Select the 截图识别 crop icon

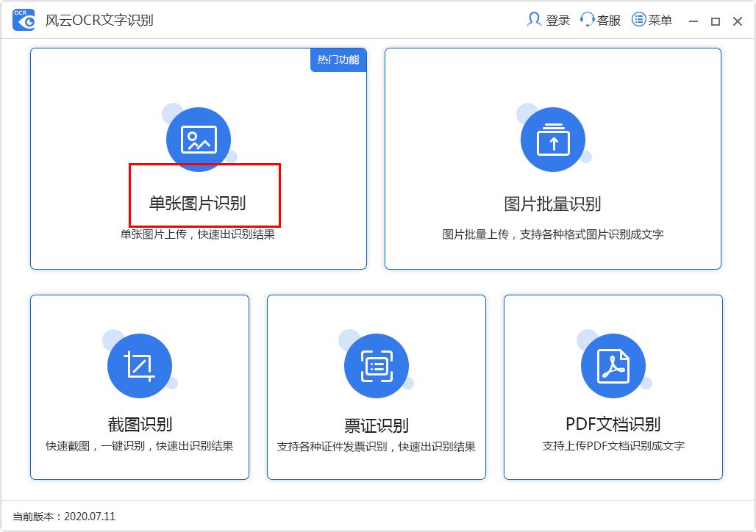[x=139, y=365]
